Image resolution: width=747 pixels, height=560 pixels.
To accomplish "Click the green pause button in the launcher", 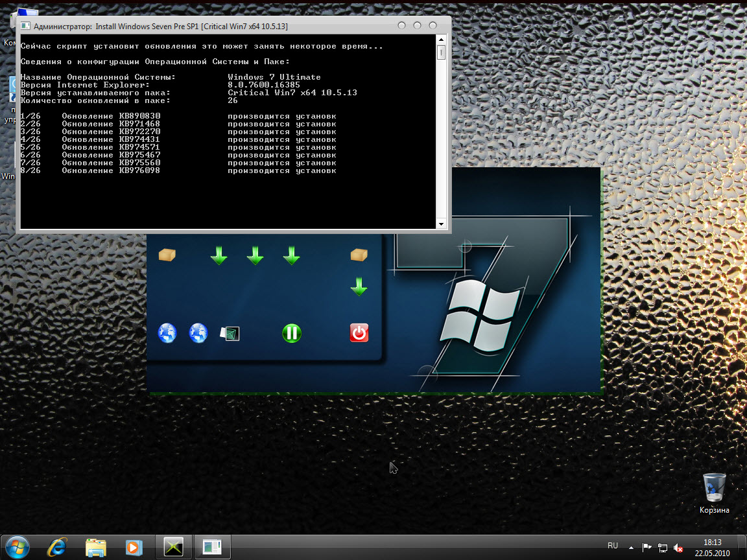I will [292, 333].
